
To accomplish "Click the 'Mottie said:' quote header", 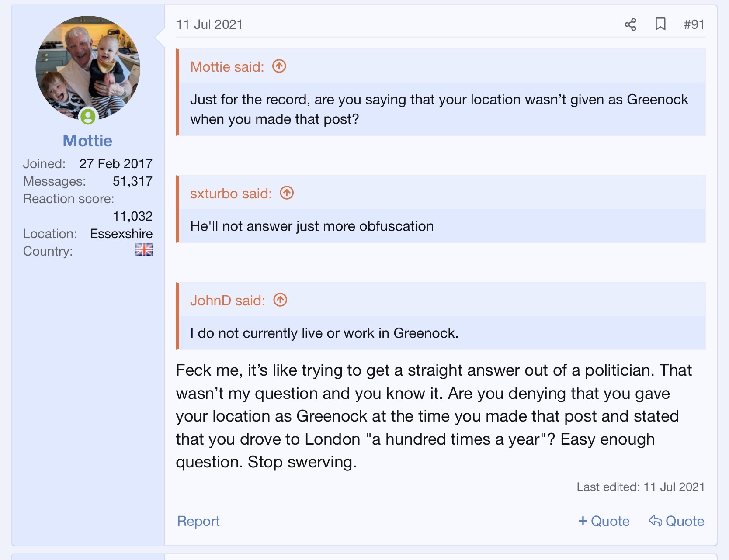I will coord(227,67).
